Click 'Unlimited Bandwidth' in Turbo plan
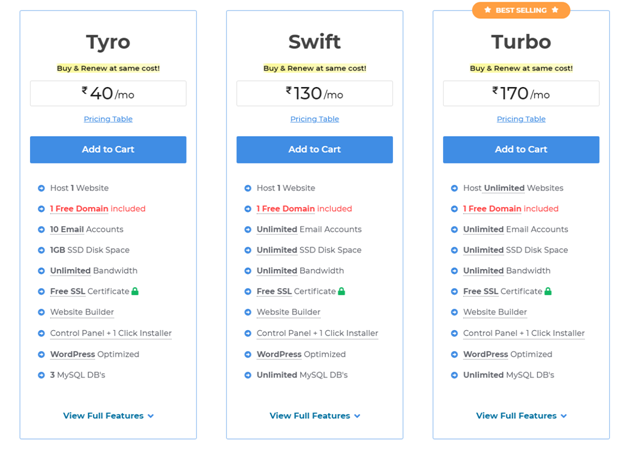 (x=507, y=271)
